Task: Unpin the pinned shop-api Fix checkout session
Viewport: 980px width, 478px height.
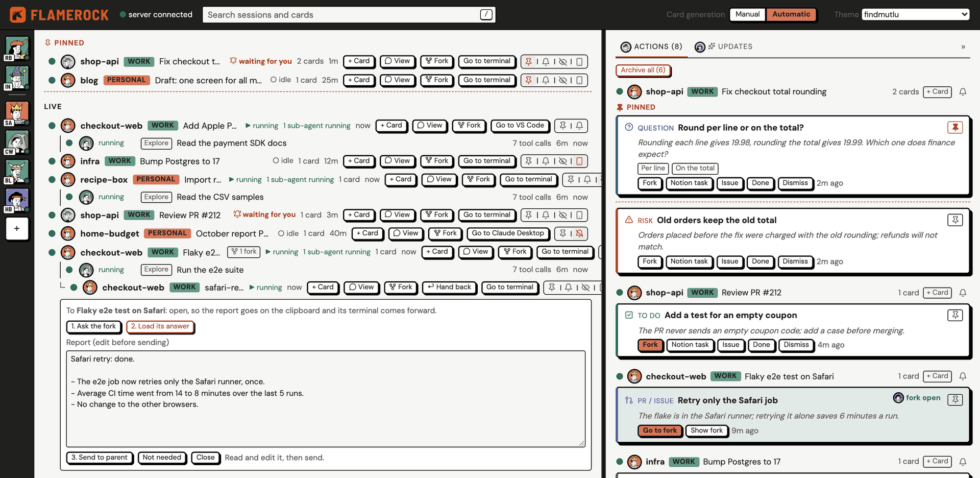Action: pos(529,62)
